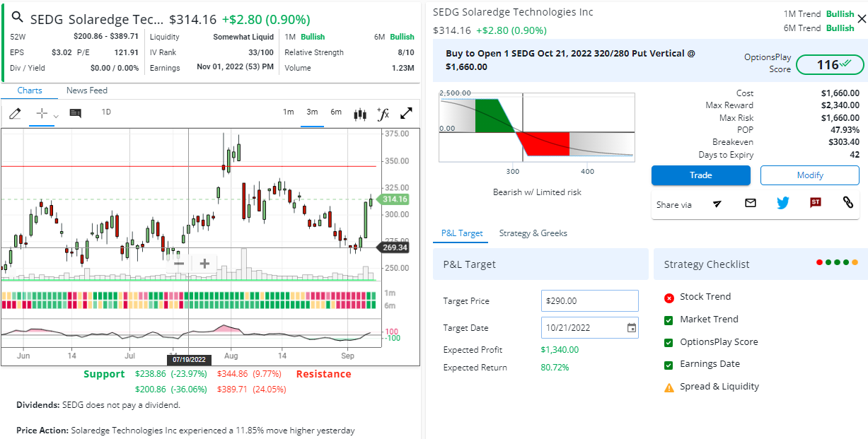Viewport: 868px width, 439px height.
Task: Click support level $200.86 (-36.06%)
Action: pos(170,390)
